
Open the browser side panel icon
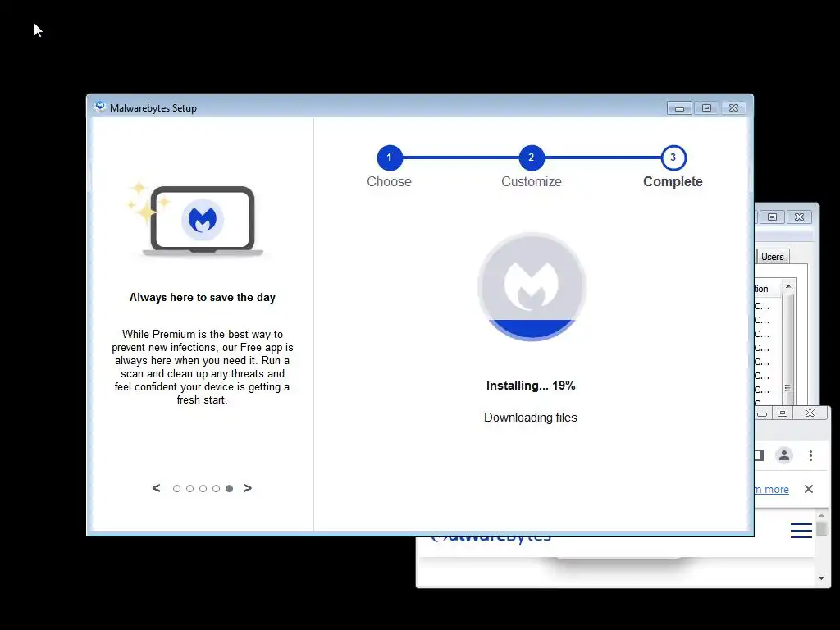(758, 455)
